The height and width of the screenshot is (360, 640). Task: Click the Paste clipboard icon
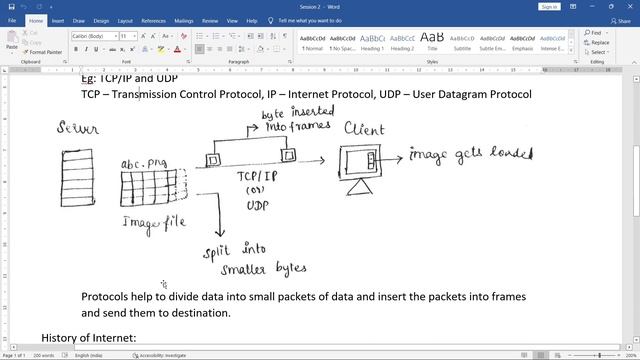[x=12, y=37]
